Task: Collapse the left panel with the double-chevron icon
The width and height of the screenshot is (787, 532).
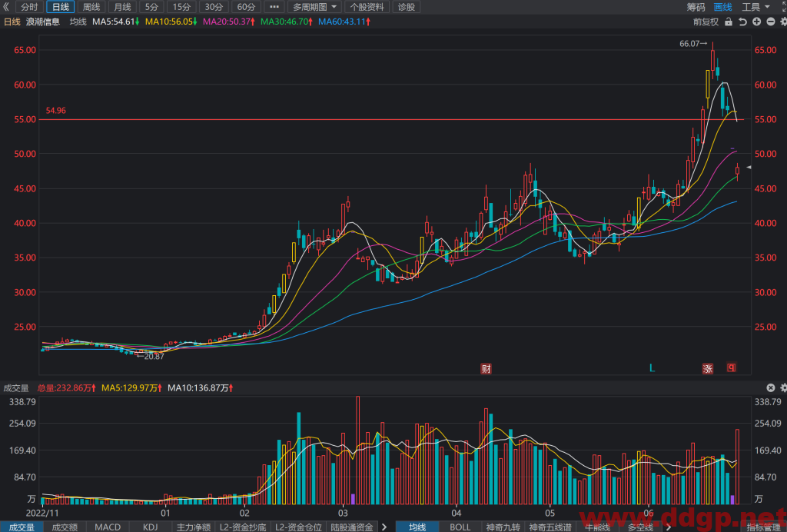Action: click(x=6, y=7)
